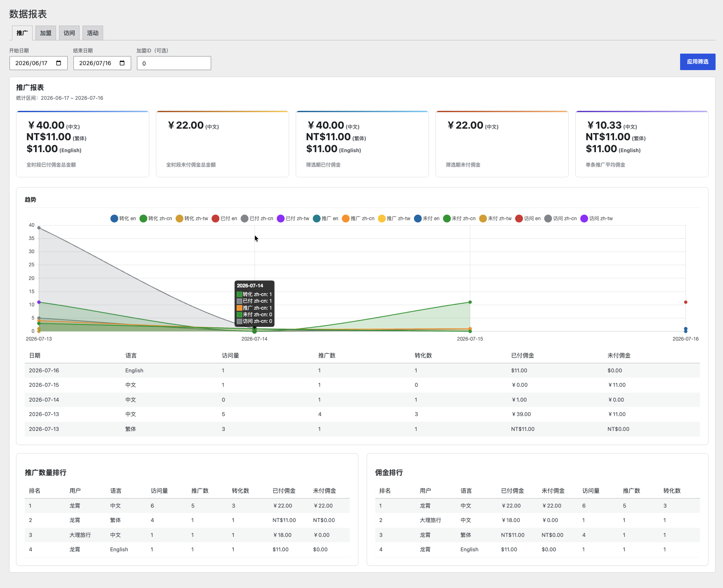Select the 2026-07-16 English table row
This screenshot has height=588, width=723.
tap(362, 370)
